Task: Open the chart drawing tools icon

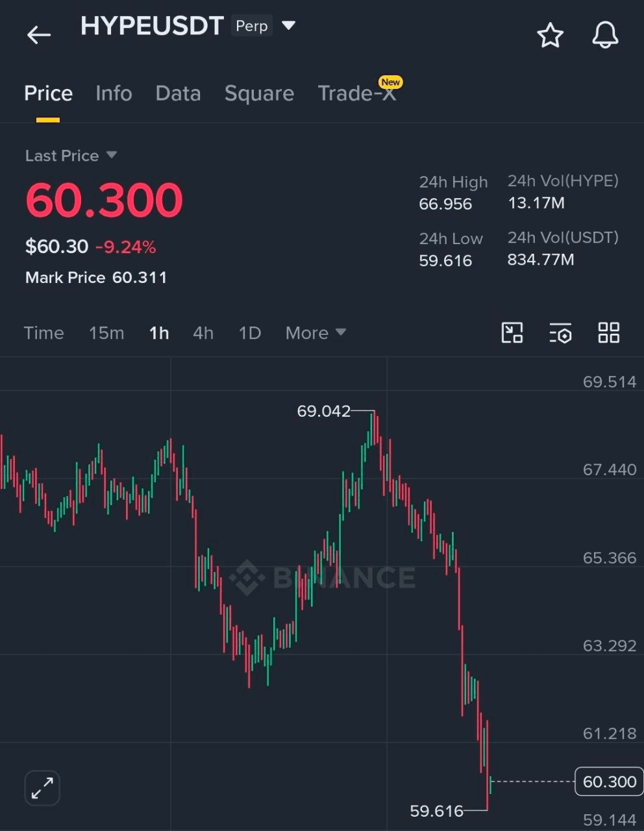Action: (x=512, y=333)
